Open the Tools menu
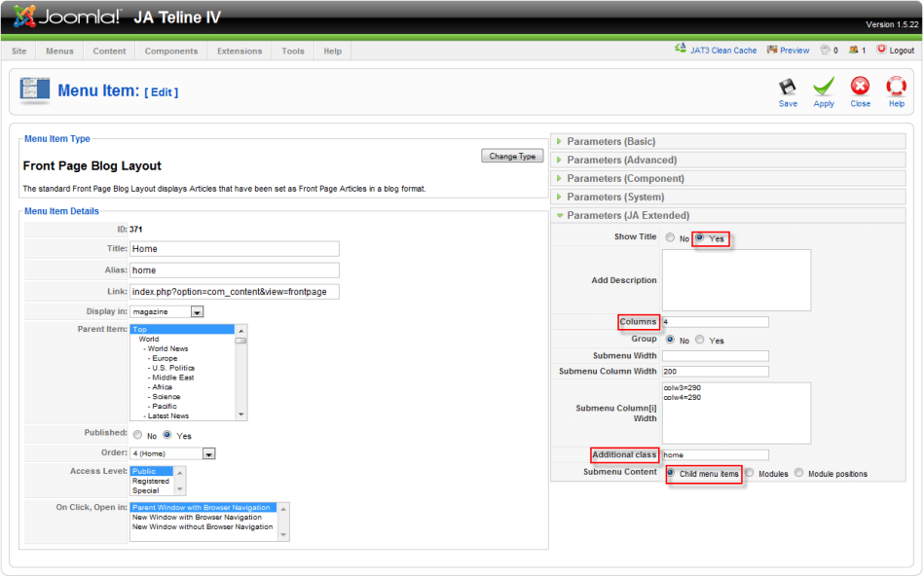The height and width of the screenshot is (577, 924). [x=293, y=52]
